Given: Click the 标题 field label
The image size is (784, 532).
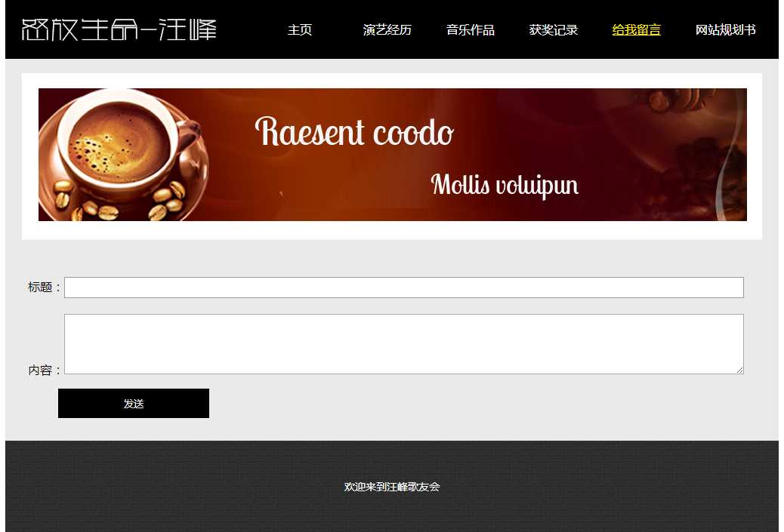Looking at the screenshot, I should point(43,288).
